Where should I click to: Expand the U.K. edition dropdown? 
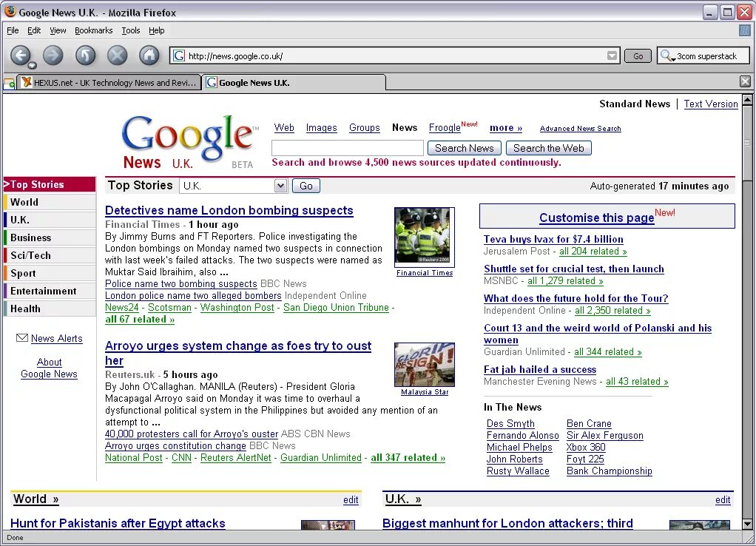coord(280,186)
